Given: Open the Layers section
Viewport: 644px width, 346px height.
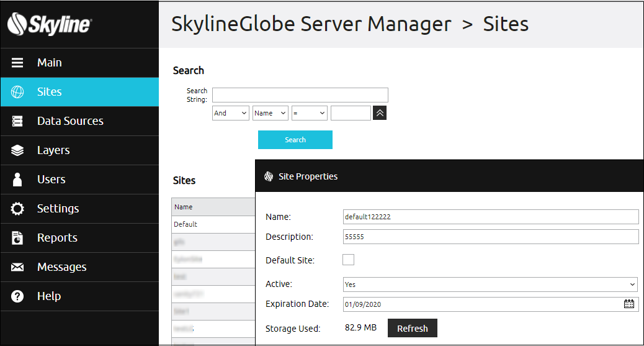Looking at the screenshot, I should [79, 150].
